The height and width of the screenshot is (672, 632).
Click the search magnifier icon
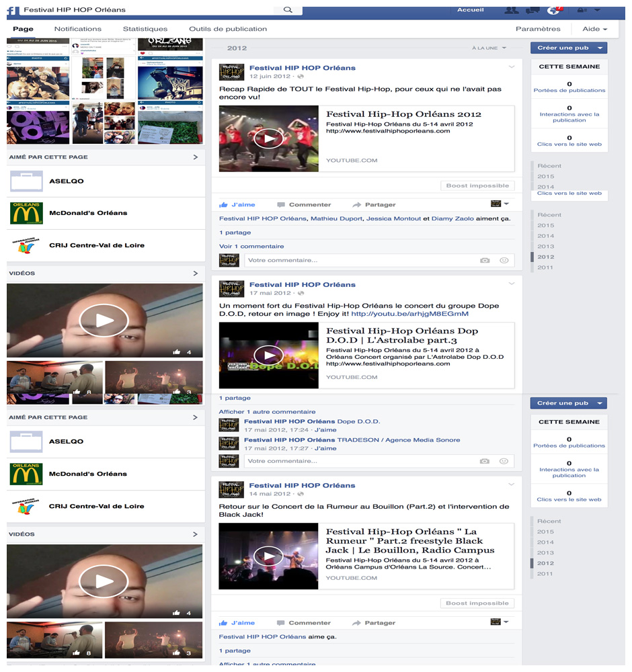point(288,10)
